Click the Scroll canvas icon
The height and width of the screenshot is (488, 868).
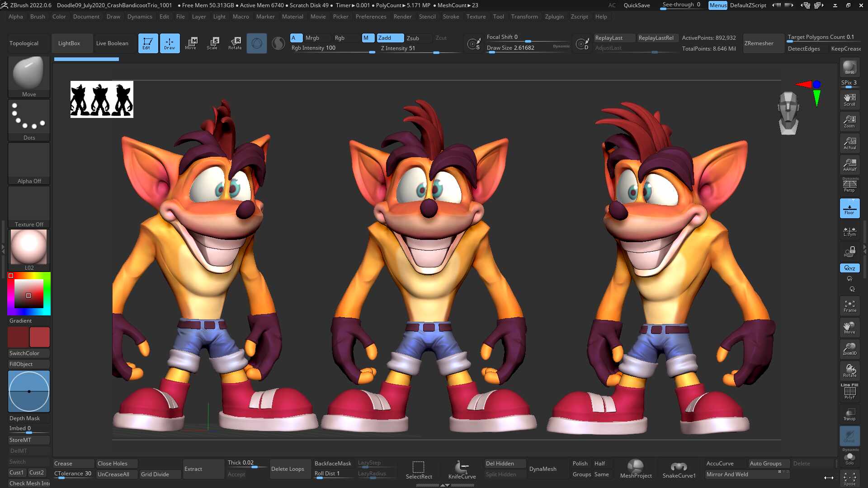(849, 100)
